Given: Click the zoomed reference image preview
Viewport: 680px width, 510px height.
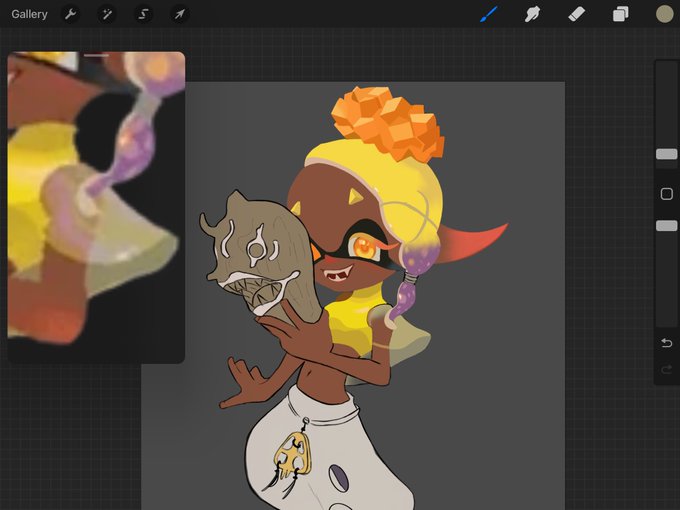Looking at the screenshot, I should point(96,207).
